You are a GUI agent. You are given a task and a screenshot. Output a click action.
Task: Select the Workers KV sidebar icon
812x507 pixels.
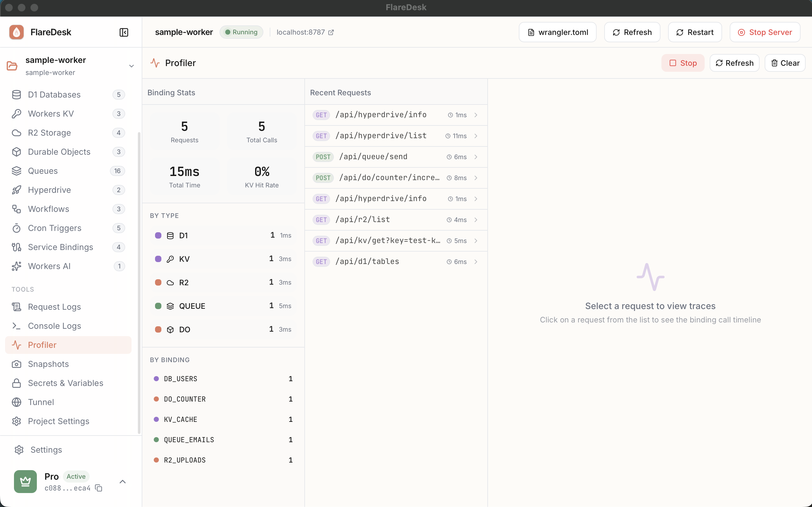17,114
